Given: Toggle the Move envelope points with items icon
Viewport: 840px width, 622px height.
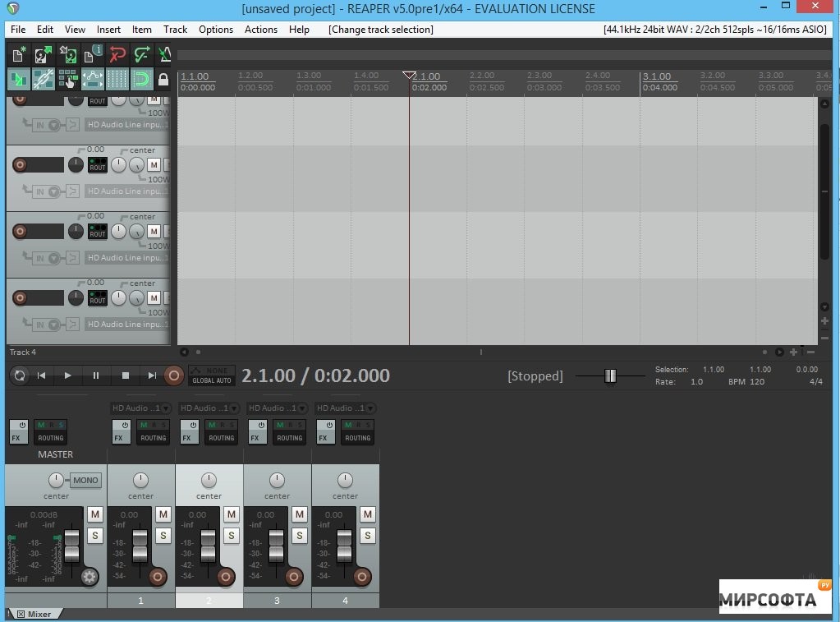Looking at the screenshot, I should click(93, 80).
